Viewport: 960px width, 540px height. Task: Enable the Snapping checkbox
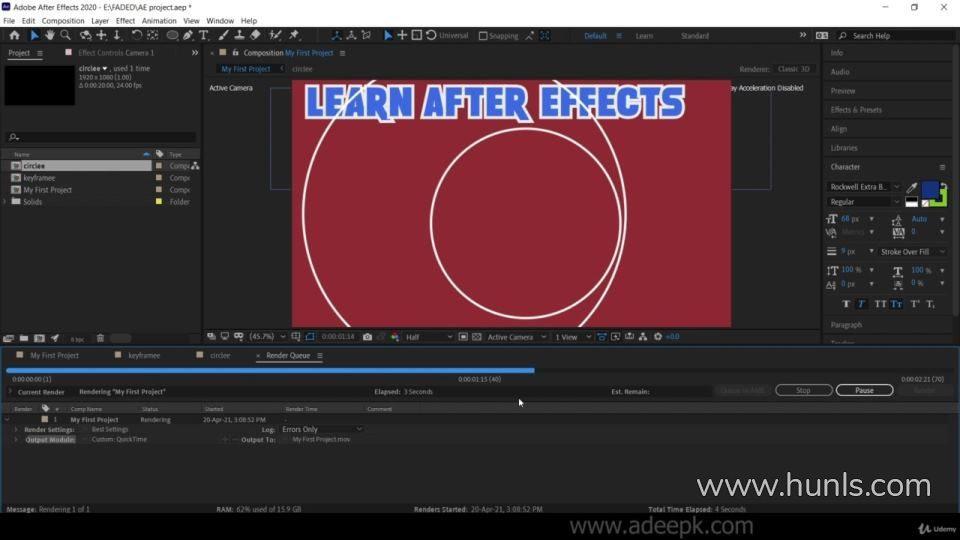483,36
